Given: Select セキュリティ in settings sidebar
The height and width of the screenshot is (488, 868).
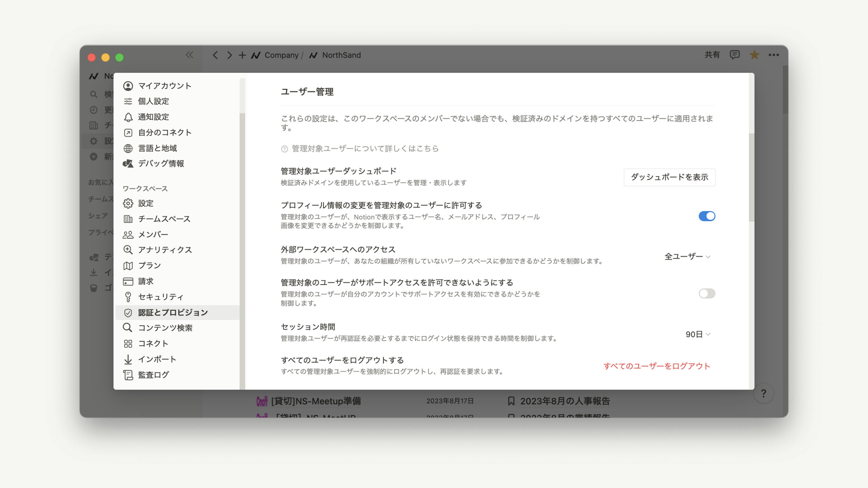Looking at the screenshot, I should pyautogui.click(x=160, y=297).
